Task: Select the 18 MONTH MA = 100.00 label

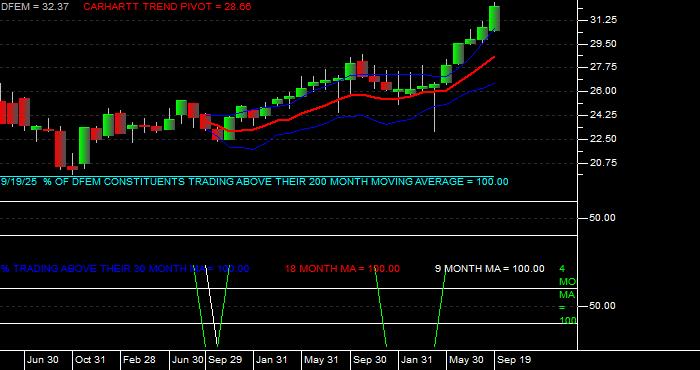Action: 342,269
